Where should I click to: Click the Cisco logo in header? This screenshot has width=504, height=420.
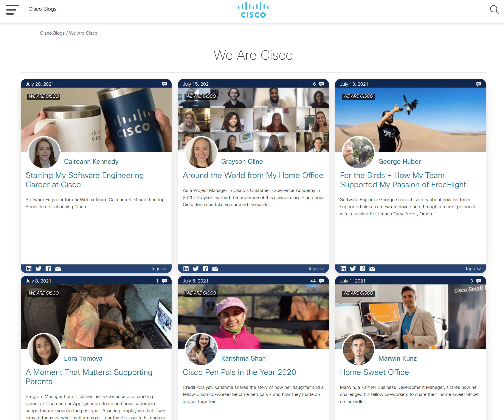click(253, 10)
